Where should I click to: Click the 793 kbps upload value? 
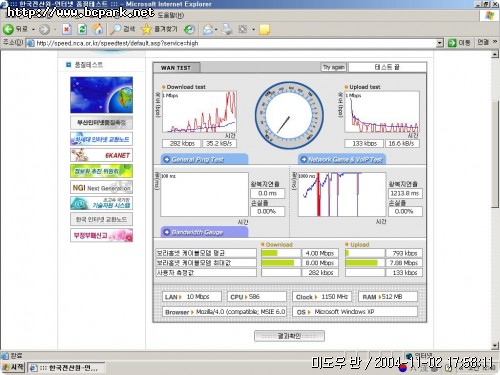(404, 253)
